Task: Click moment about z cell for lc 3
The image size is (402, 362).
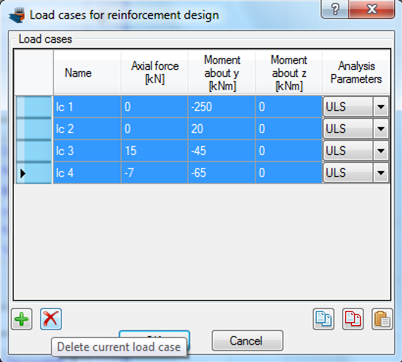Action: pyautogui.click(x=289, y=151)
